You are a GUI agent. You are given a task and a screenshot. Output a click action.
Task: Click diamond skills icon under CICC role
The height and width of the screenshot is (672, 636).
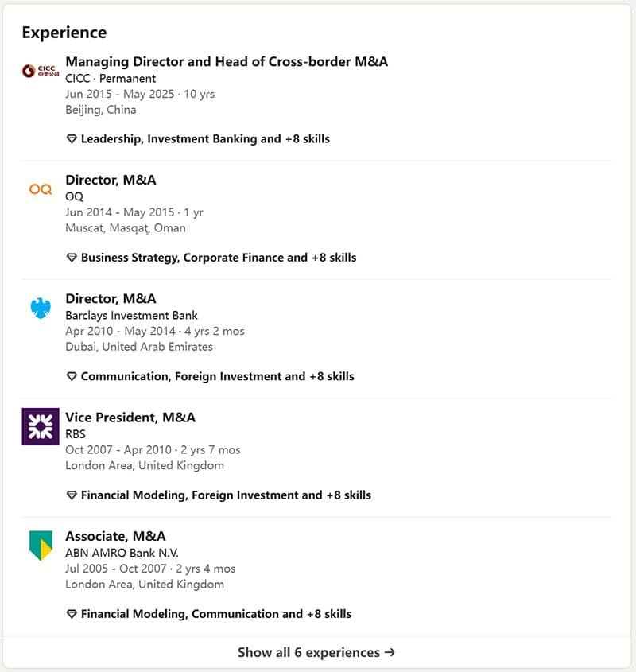click(x=72, y=139)
